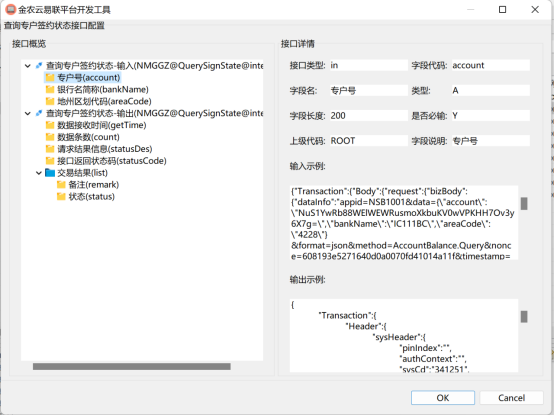Viewport: 555px width, 416px height.
Task: Click the folder icon beside 银行名简称(bankName)
Action: (50, 90)
